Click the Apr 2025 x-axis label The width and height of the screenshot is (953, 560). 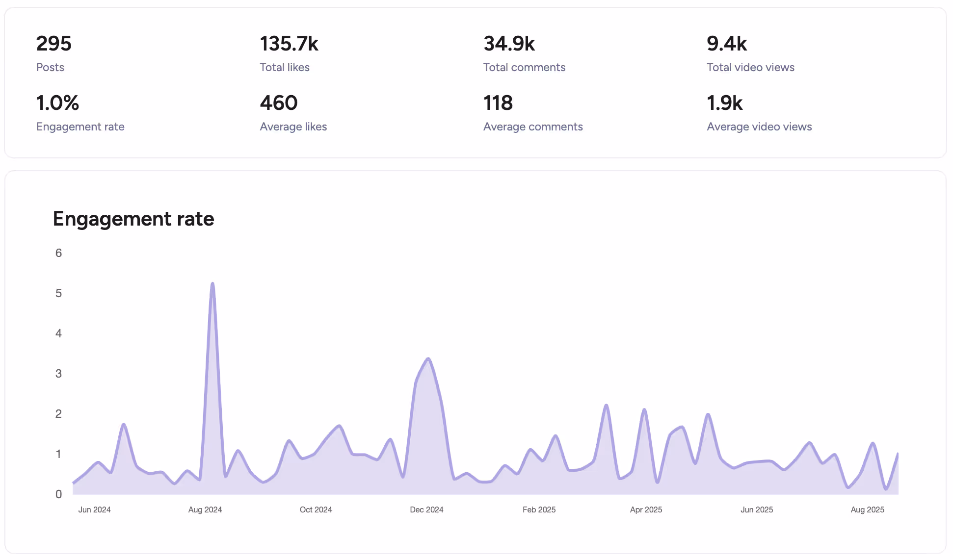646,510
